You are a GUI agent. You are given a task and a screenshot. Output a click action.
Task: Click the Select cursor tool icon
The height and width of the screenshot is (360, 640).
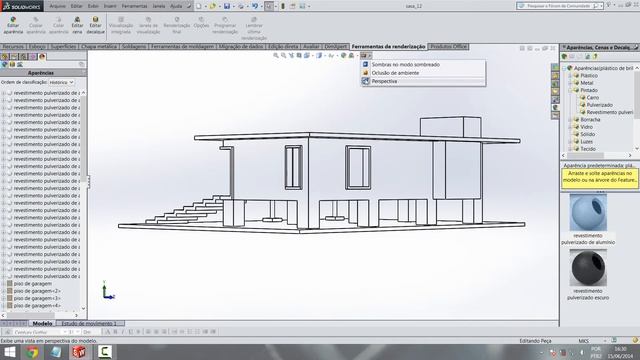pyautogui.click(x=269, y=6)
